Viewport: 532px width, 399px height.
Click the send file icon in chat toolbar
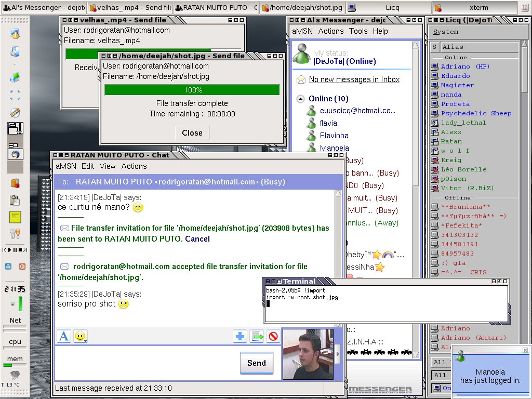click(x=257, y=336)
